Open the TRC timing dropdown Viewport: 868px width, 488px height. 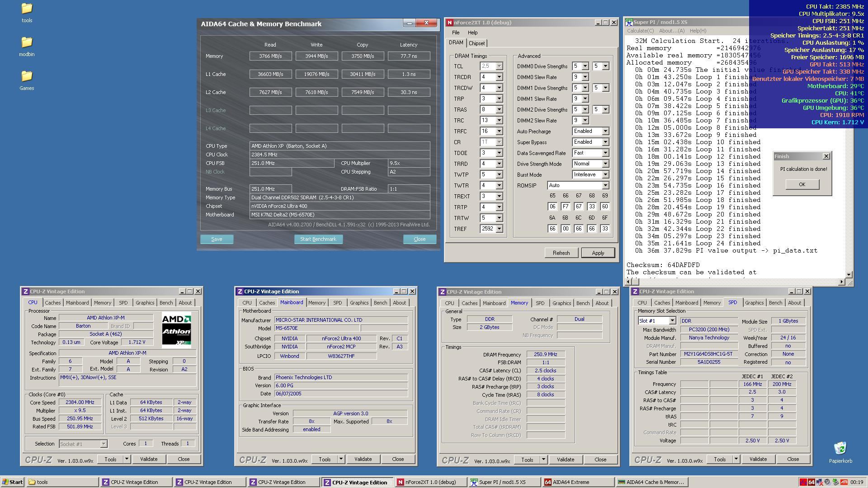[499, 121]
